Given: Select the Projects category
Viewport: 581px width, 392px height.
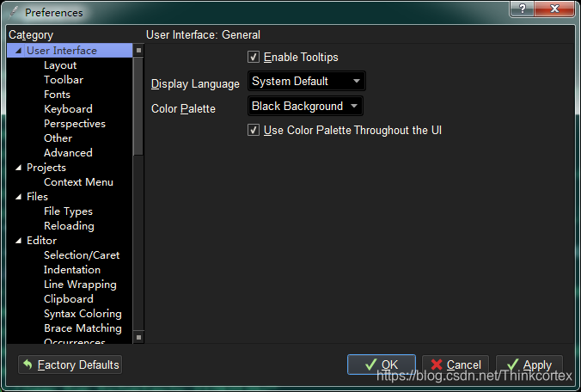Looking at the screenshot, I should tap(46, 168).
